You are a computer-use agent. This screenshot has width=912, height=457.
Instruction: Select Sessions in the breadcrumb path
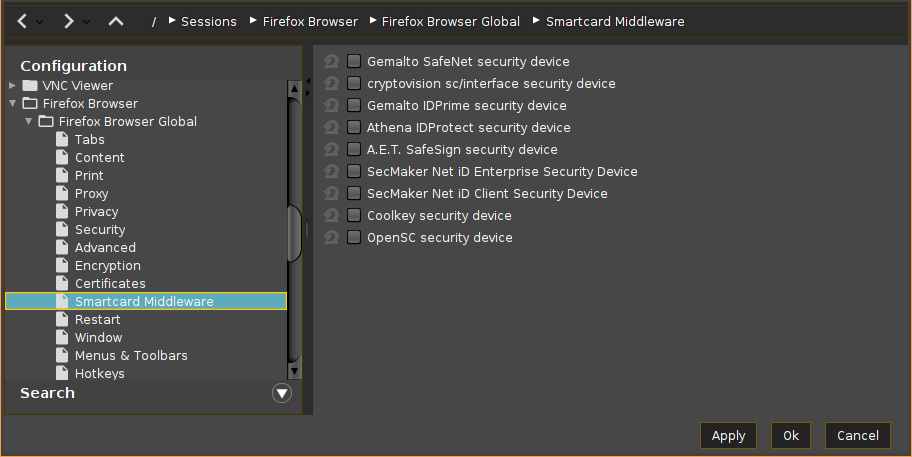pyautogui.click(x=208, y=21)
